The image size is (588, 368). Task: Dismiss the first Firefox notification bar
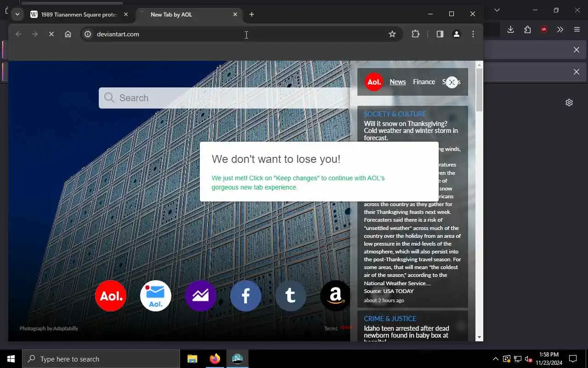pos(577,50)
